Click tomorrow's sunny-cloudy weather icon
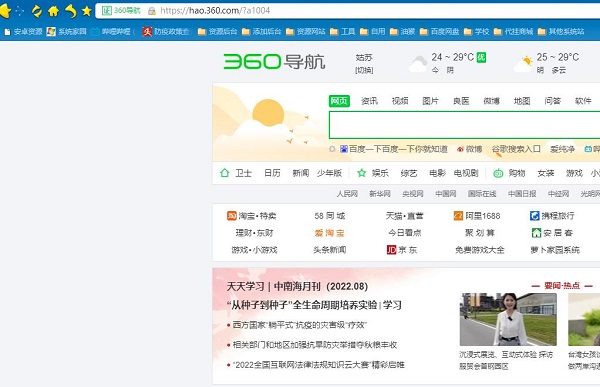The image size is (600, 387). point(523,64)
